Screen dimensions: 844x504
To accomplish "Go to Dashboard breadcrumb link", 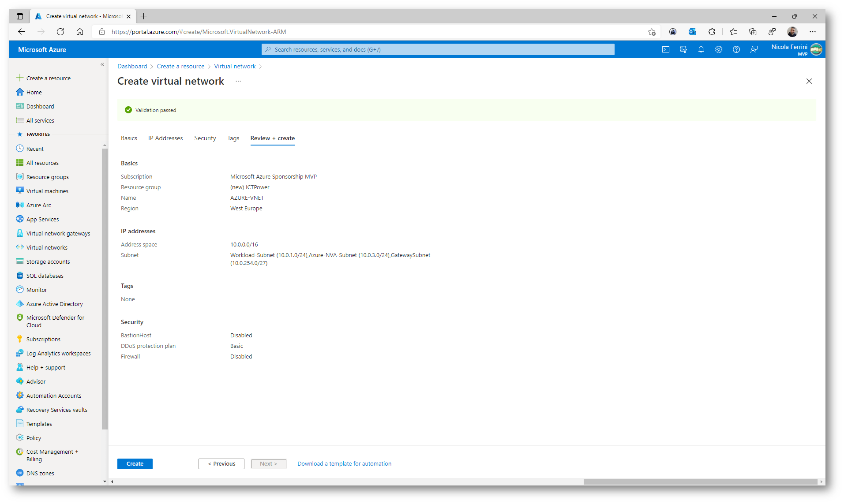I will [x=132, y=66].
